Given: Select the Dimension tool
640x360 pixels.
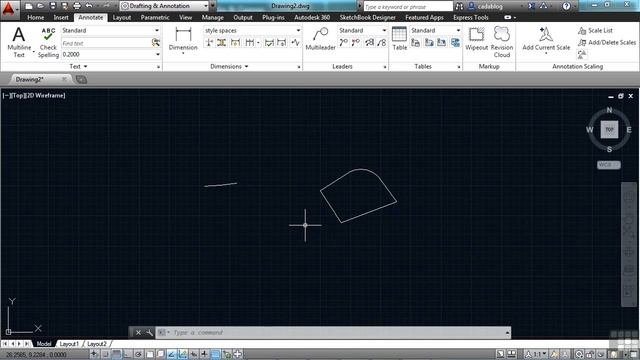Looking at the screenshot, I should pyautogui.click(x=183, y=39).
